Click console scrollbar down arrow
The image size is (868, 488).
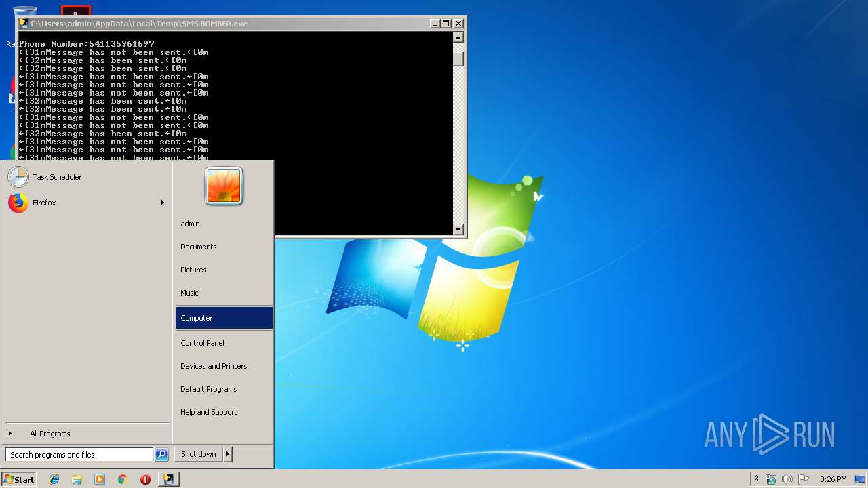(x=458, y=229)
